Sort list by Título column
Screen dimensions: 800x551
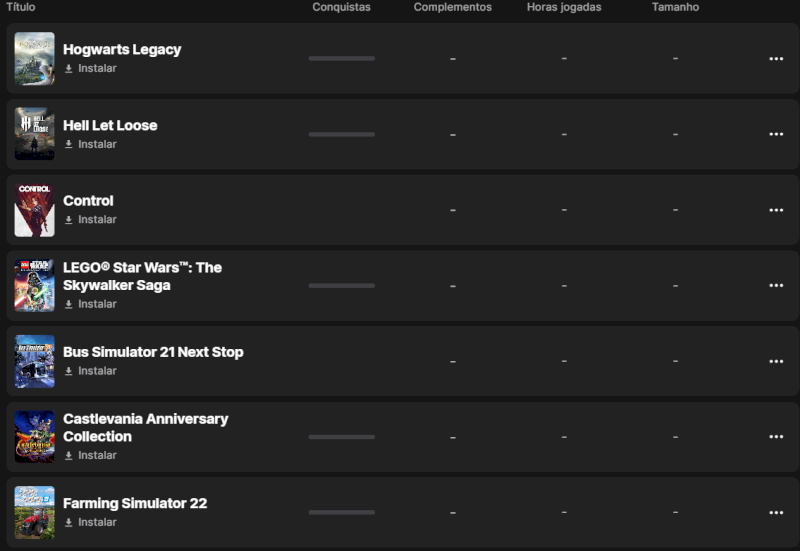pos(21,7)
